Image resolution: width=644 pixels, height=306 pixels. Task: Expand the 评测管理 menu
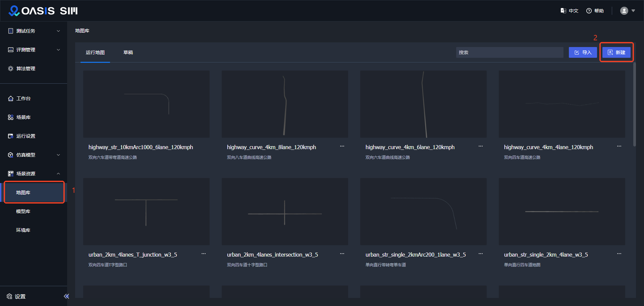click(x=34, y=50)
